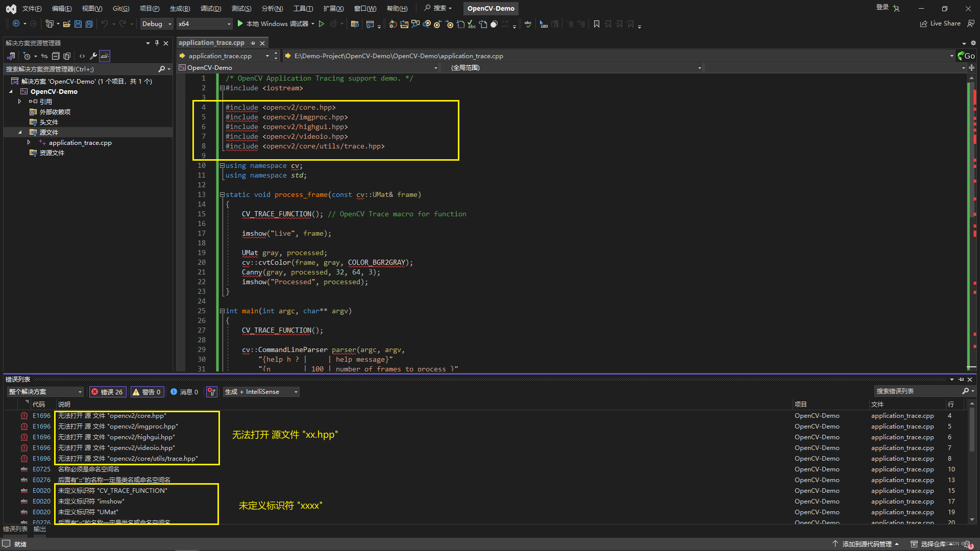
Task: Open the Debug configuration dropdown
Action: (x=156, y=24)
